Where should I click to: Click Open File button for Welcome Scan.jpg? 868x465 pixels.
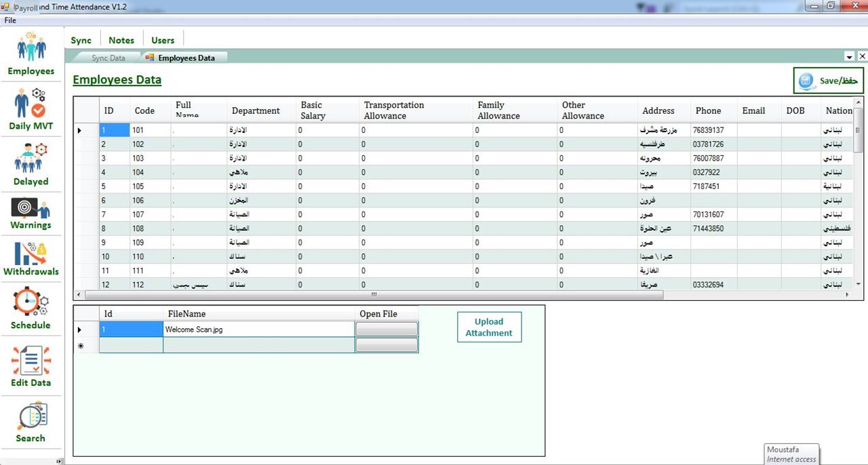[387, 329]
